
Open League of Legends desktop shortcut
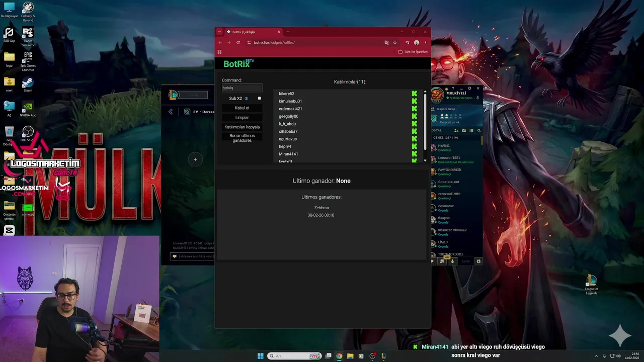tap(592, 285)
